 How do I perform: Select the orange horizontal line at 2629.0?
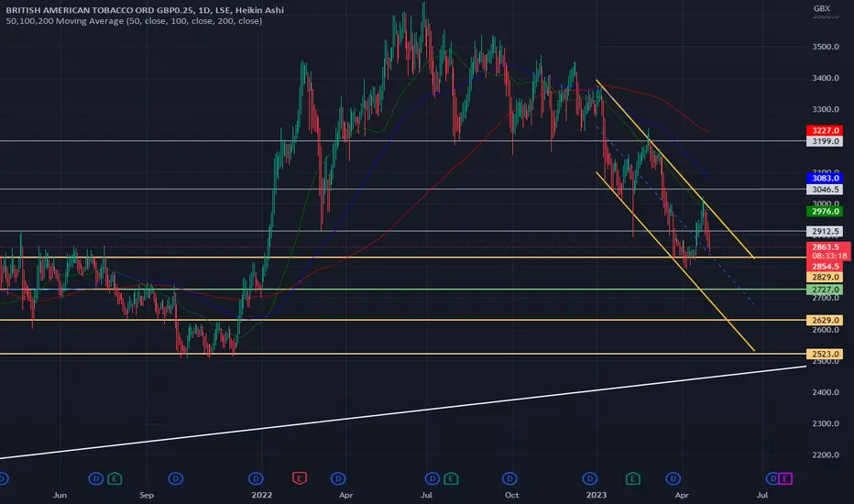pos(403,320)
